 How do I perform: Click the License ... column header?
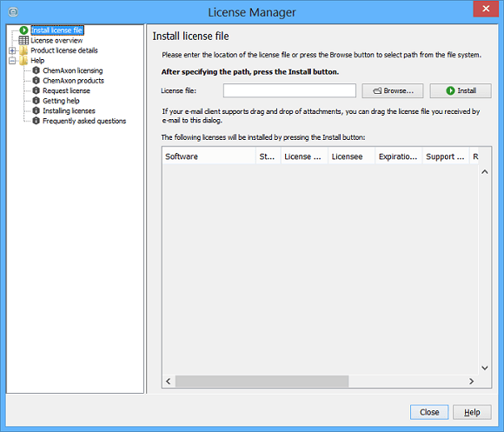(x=304, y=156)
